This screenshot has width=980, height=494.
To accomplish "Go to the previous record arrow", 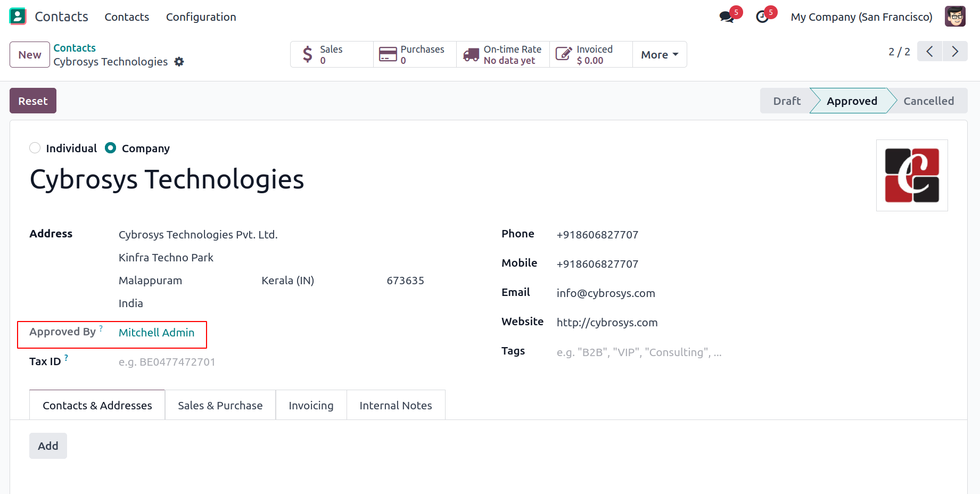I will (x=929, y=51).
